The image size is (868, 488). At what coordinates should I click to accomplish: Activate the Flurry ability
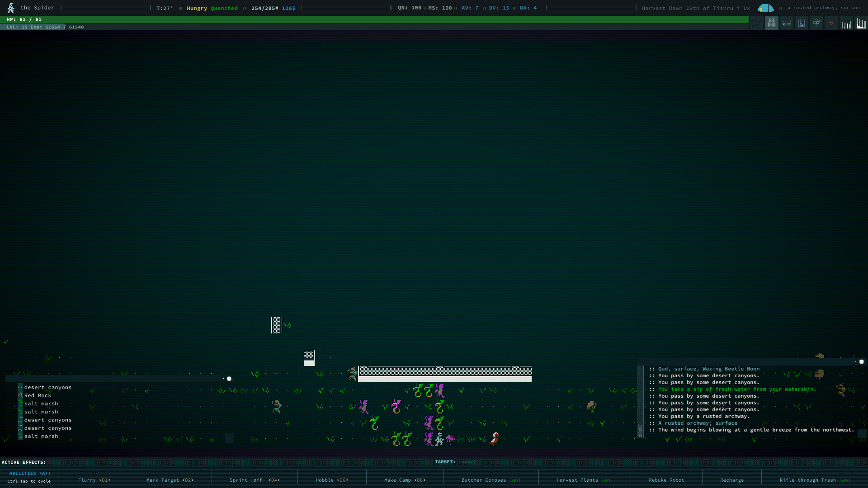pyautogui.click(x=94, y=480)
